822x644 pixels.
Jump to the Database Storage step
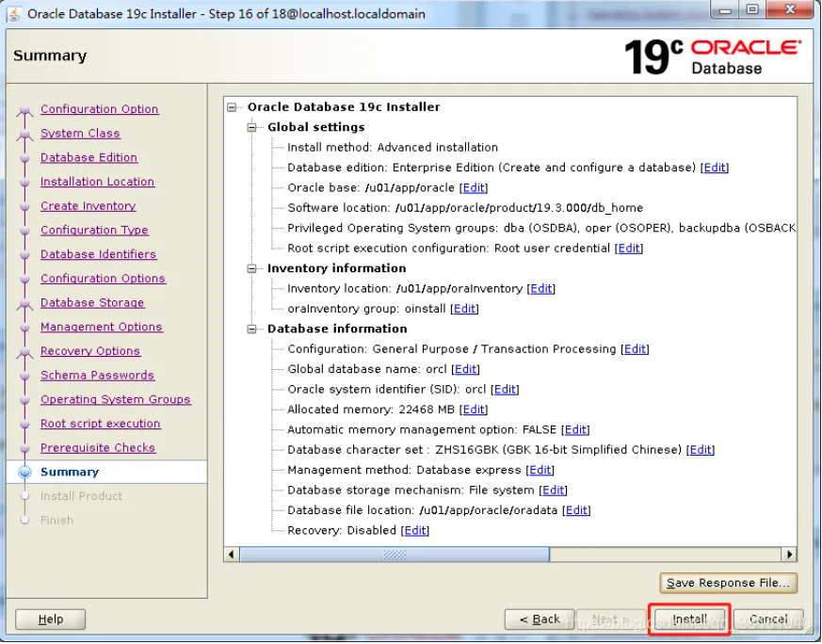tap(92, 302)
